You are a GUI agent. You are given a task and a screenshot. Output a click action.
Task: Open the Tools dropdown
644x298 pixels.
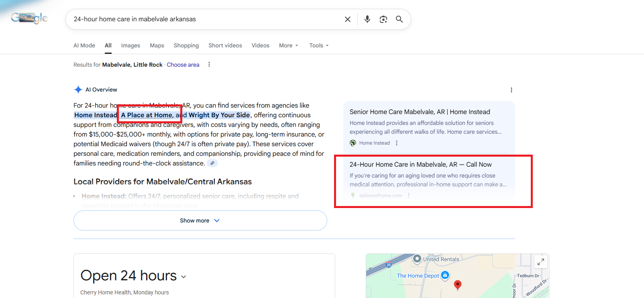click(x=319, y=45)
